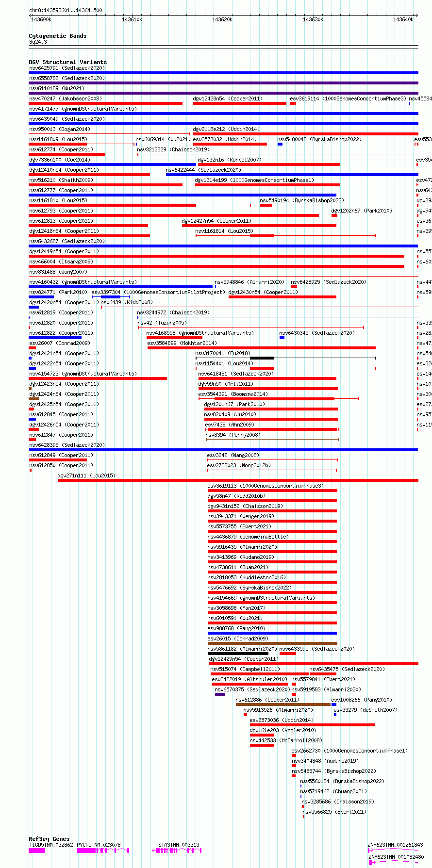Click dgv271n111 (Lou2015) label

[x=87, y=475]
